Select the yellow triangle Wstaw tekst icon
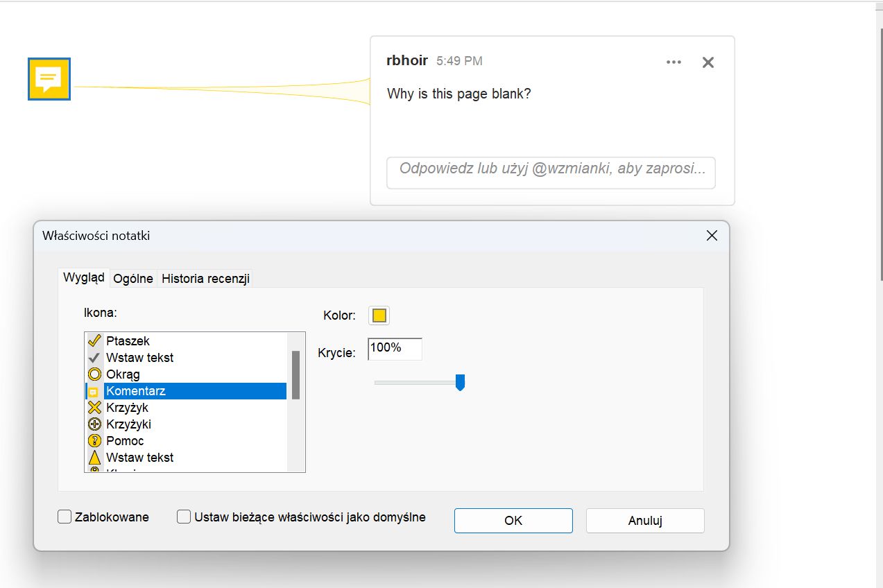 139,458
